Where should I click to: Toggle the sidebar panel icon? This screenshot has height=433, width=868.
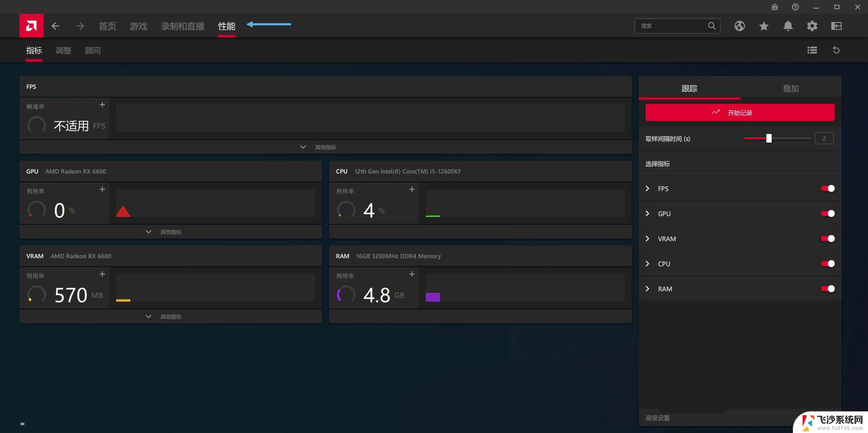[x=836, y=26]
